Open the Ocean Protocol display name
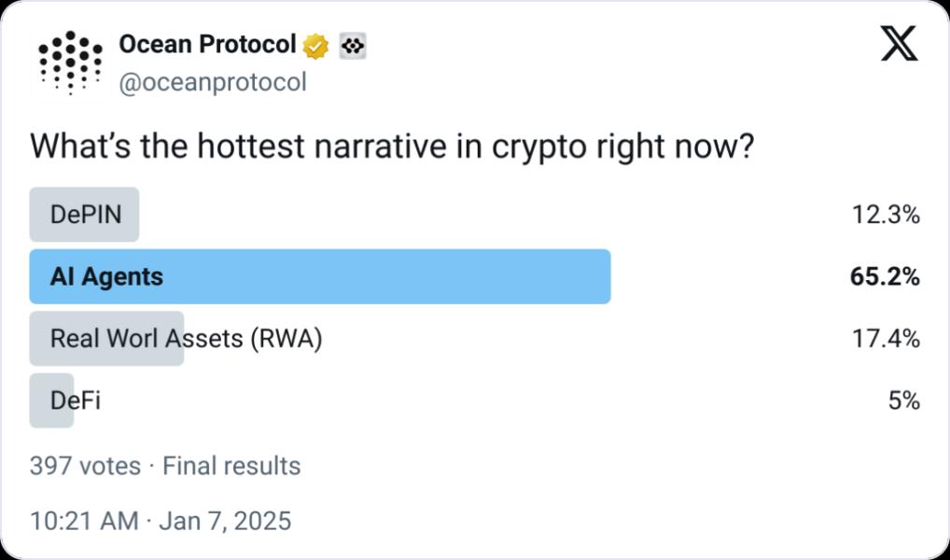Viewport: 950px width, 560px height. (x=207, y=44)
